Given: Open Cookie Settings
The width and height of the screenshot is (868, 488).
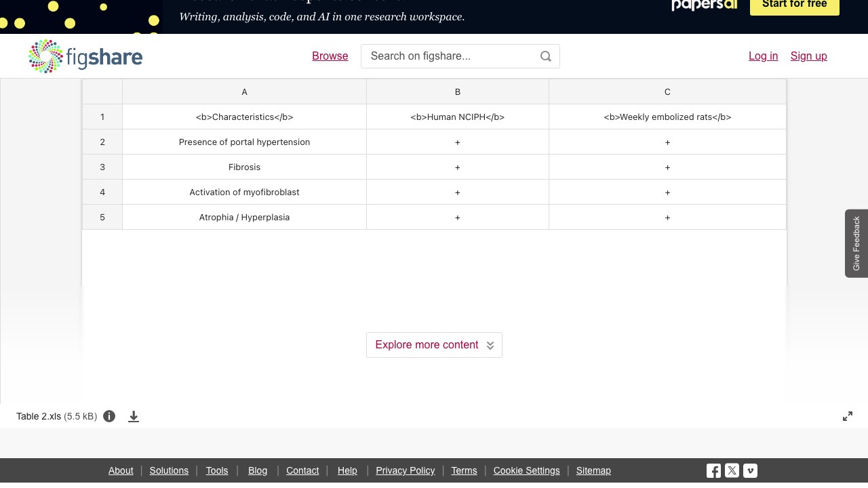Looking at the screenshot, I should (x=527, y=470).
